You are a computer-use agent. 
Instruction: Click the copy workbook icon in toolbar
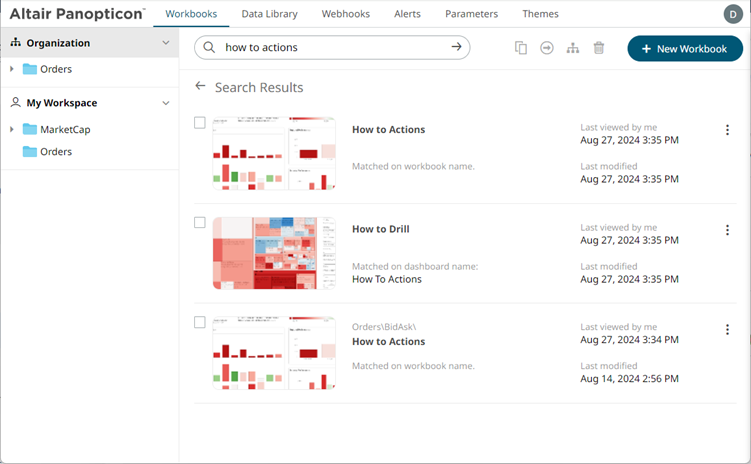coord(521,48)
